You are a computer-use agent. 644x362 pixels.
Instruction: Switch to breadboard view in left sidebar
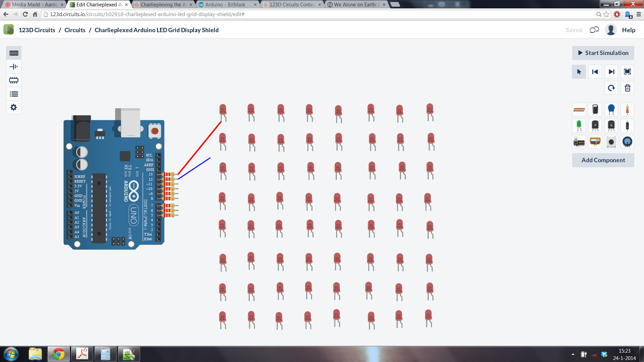(13, 53)
